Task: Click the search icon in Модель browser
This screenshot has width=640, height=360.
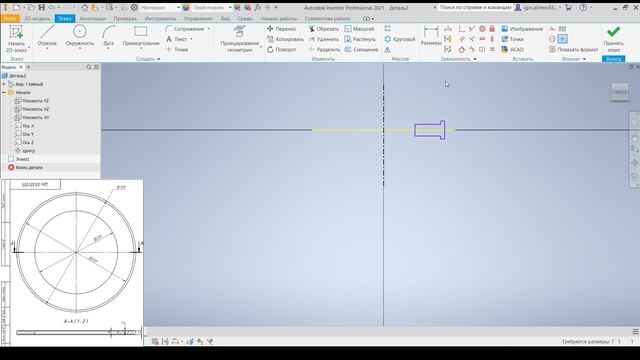Action: point(89,67)
